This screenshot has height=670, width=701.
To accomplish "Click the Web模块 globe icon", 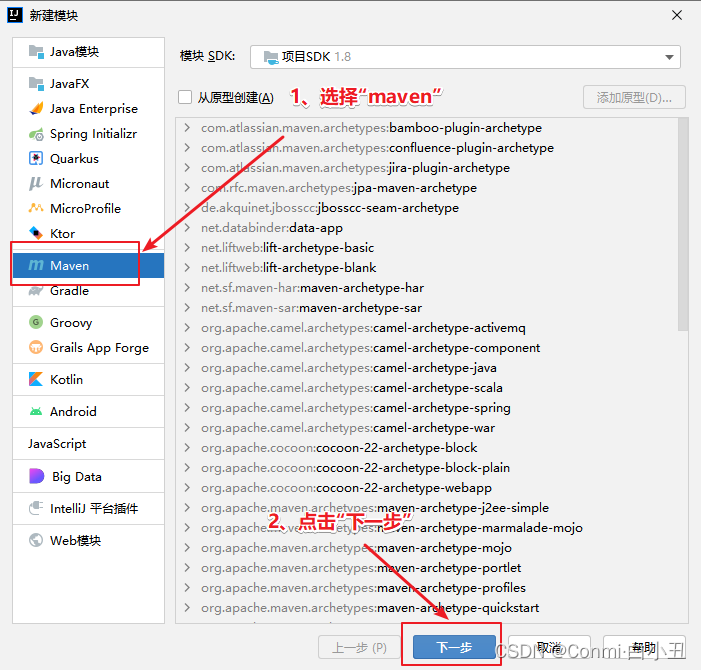I will point(36,540).
